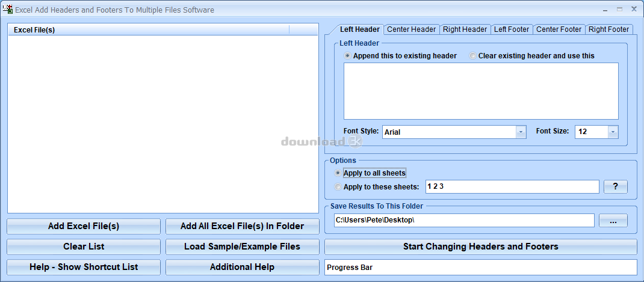Click the empty Excel files list area
This screenshot has width=644, height=282.
(x=163, y=124)
